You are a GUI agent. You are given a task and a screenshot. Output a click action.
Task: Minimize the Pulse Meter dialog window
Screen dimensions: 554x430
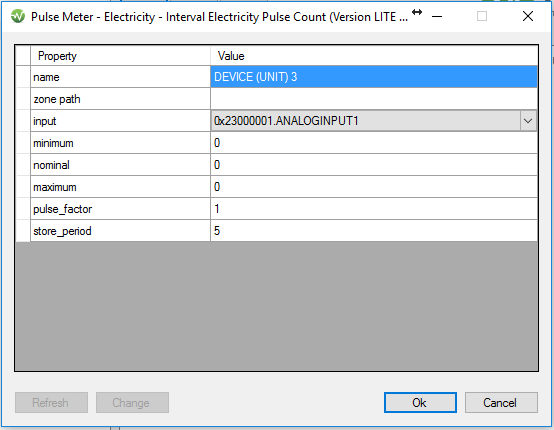click(x=437, y=16)
